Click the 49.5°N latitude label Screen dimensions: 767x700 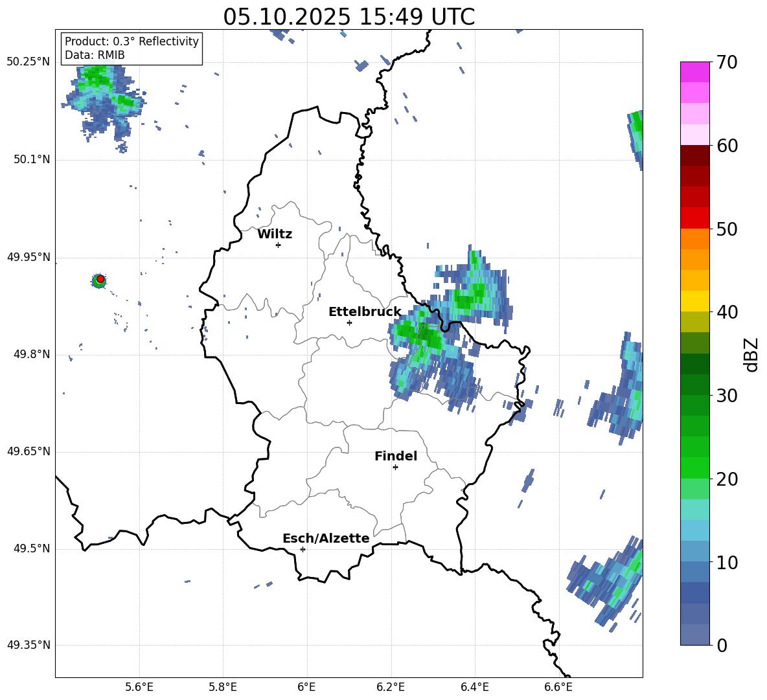(x=31, y=548)
